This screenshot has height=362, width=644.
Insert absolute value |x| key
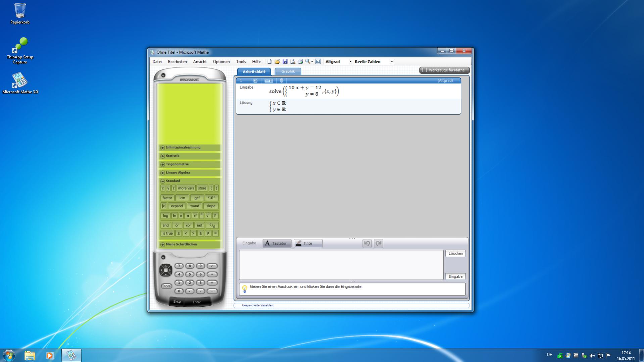(x=163, y=206)
